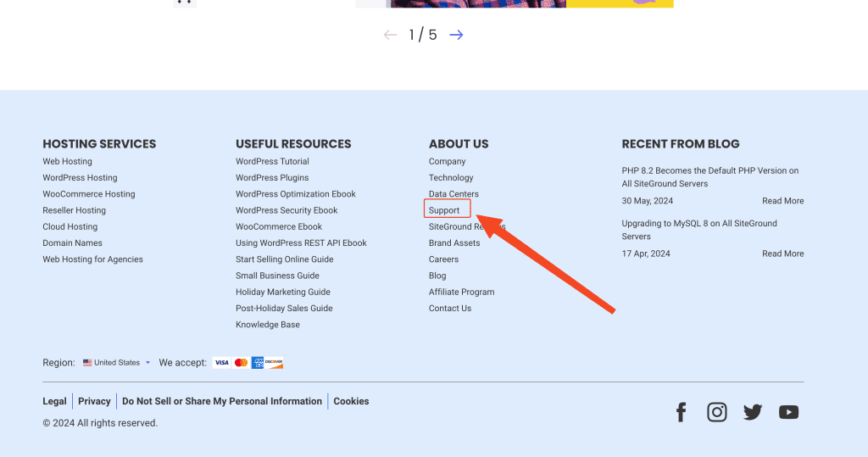Screen dimensions: 868x457
Task: Go to previous slide arrow
Action: point(390,35)
